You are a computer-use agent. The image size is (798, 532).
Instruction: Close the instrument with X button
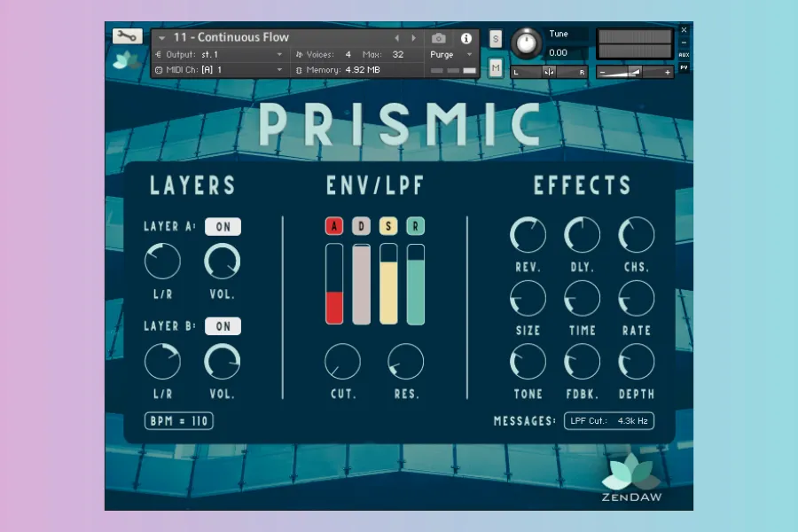(684, 29)
